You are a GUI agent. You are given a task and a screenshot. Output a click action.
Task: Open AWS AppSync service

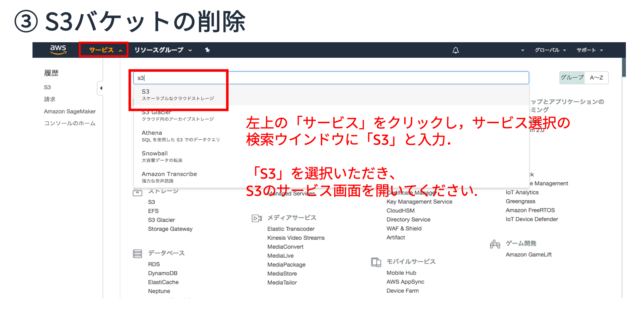click(x=405, y=282)
